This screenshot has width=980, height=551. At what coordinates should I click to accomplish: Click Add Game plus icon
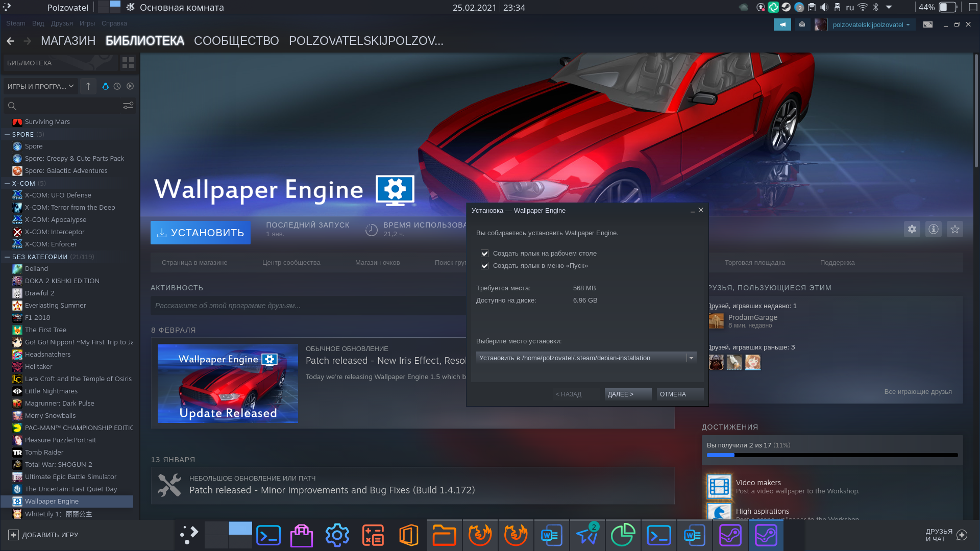pos(14,535)
